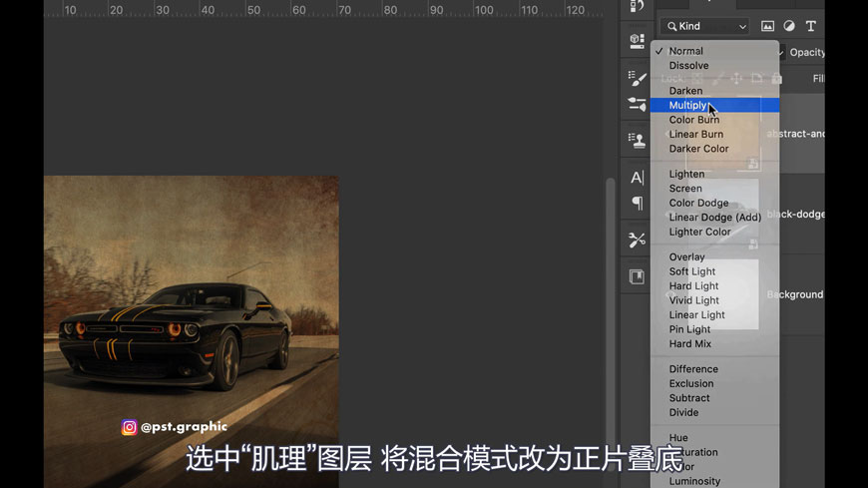The image size is (868, 488).
Task: Filter layers by adjustment layers icon
Action: tap(789, 26)
